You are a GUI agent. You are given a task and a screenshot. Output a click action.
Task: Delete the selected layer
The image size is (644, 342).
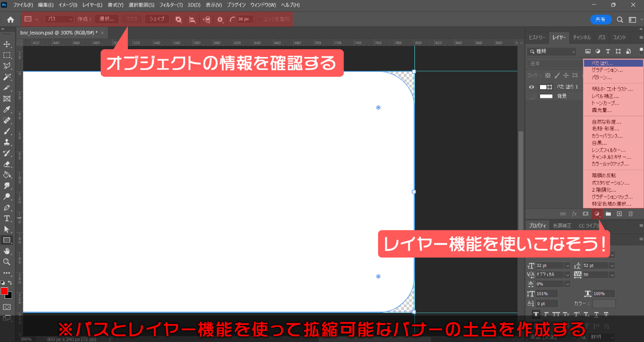click(631, 214)
